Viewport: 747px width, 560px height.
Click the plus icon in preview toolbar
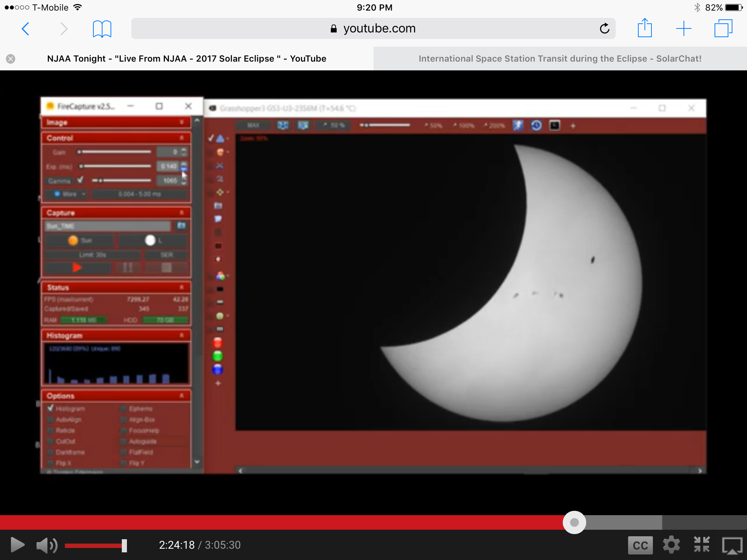[573, 126]
